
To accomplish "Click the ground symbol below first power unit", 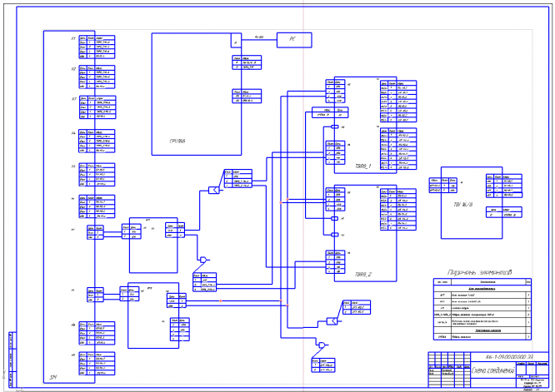I will tap(203, 260).
